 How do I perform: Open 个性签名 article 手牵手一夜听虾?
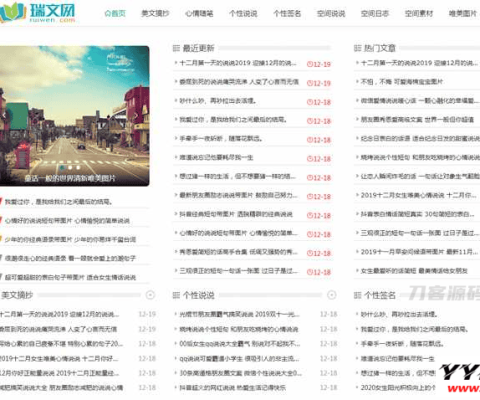coord(402,344)
